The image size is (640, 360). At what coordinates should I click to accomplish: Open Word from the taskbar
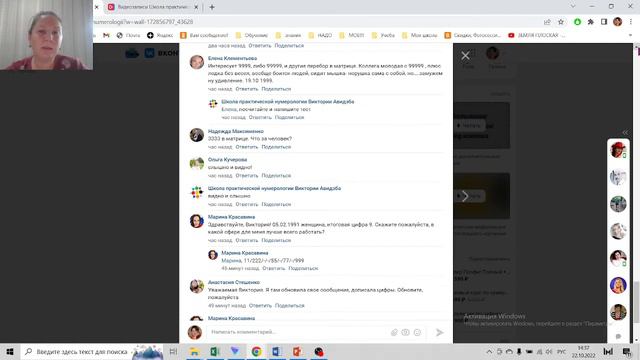tap(277, 352)
